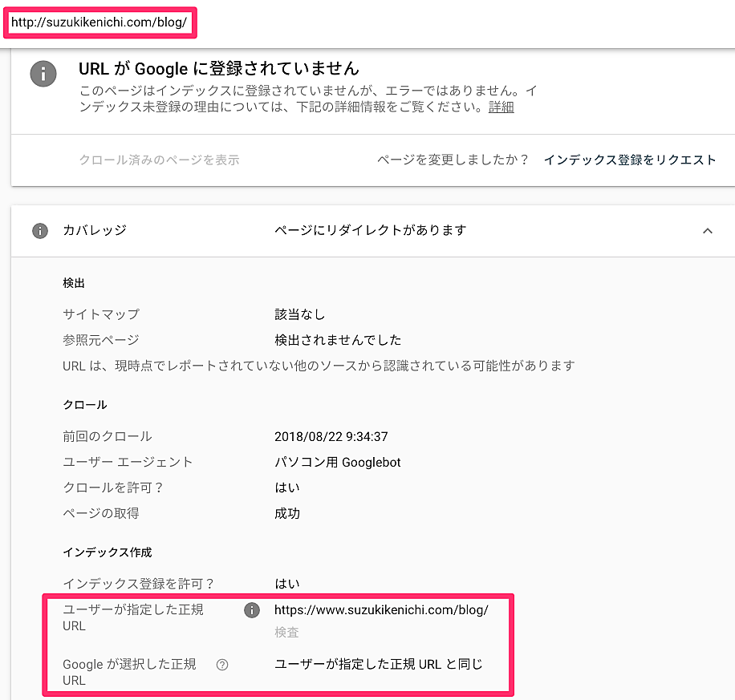Screen dimensions: 735x700
Task: Click the crawl date 2018/08/22 9:34:37
Action: click(x=331, y=437)
